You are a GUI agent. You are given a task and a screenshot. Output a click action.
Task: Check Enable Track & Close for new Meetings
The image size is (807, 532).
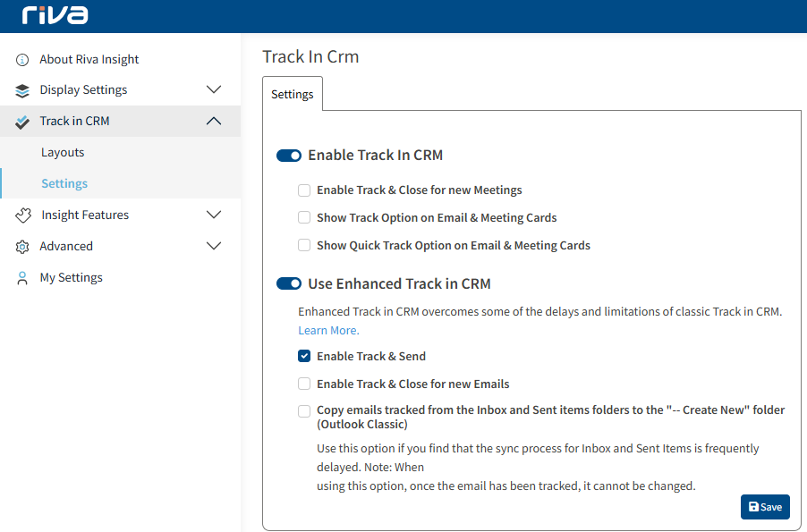point(304,190)
